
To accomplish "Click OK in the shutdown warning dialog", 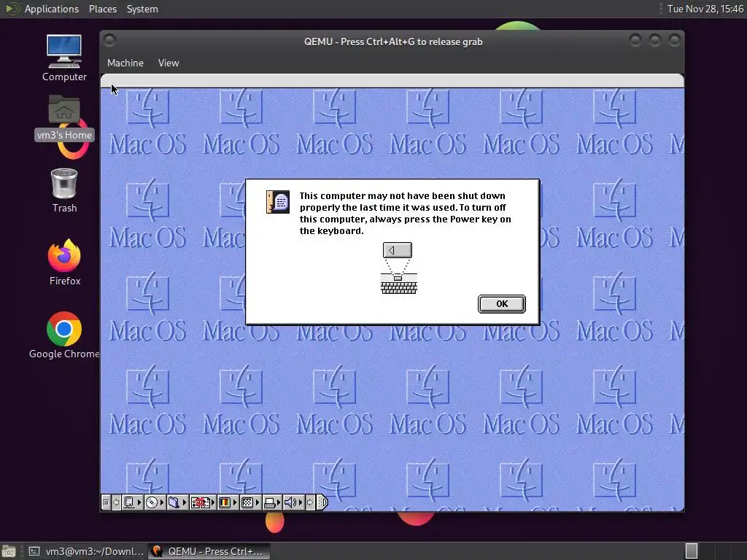I will click(502, 304).
